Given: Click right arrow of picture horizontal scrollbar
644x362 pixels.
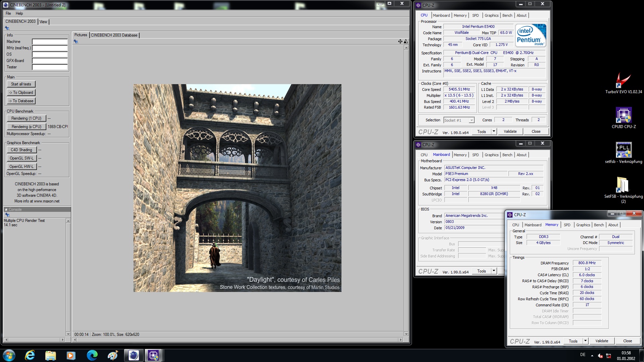Looking at the screenshot, I should 400,340.
